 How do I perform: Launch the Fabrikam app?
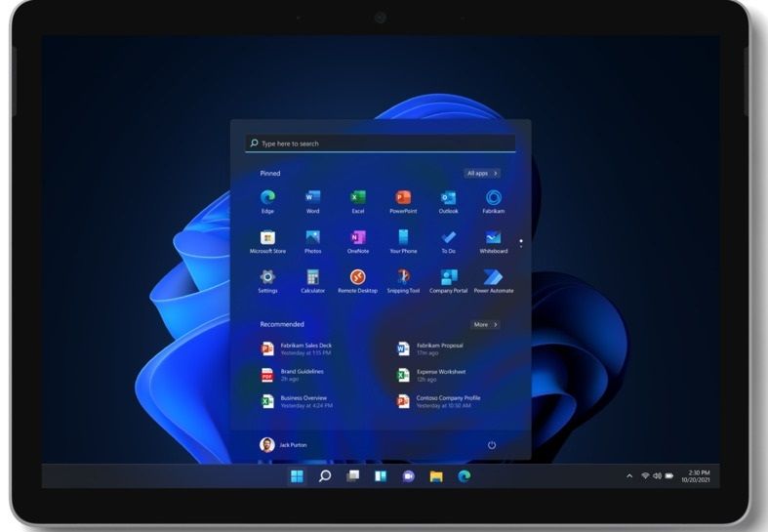493,201
